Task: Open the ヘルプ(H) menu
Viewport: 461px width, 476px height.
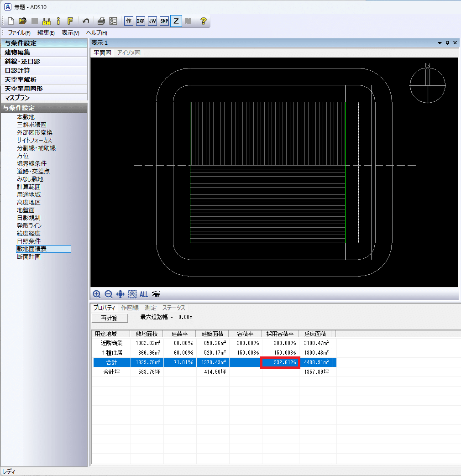Action: [97, 33]
